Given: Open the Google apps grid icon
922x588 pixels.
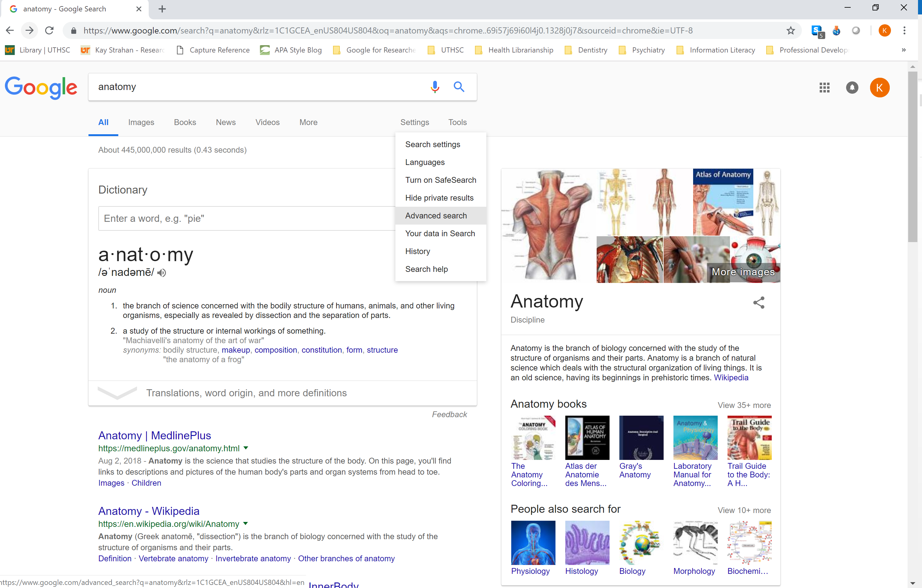Looking at the screenshot, I should pyautogui.click(x=824, y=87).
